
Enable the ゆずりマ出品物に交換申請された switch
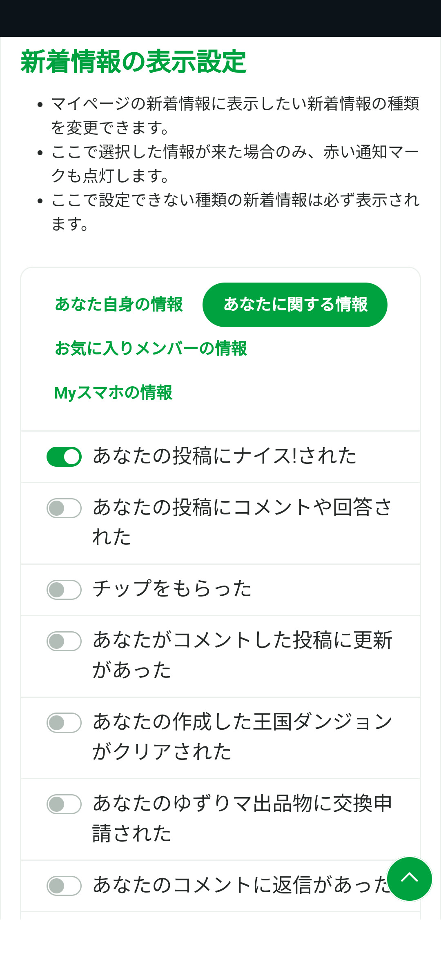64,804
